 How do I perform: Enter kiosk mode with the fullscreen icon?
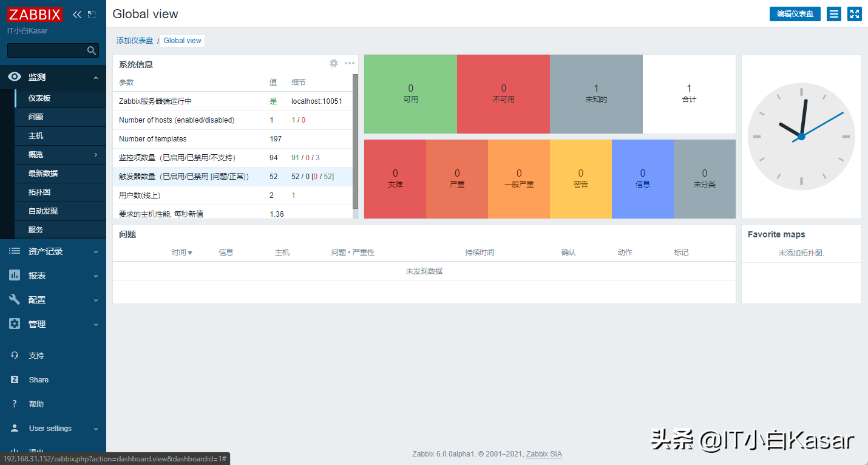tap(855, 13)
